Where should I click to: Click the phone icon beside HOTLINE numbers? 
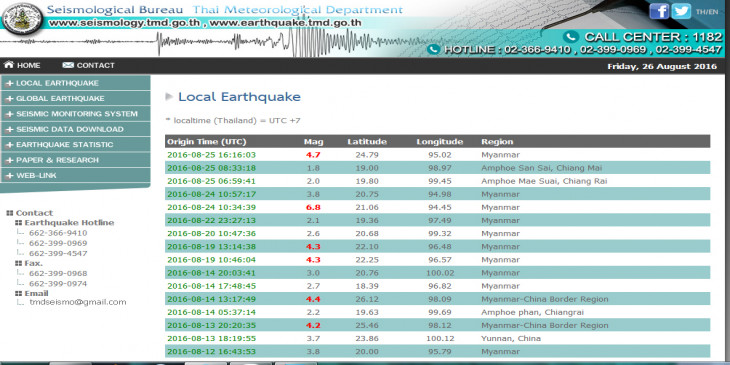[433, 49]
